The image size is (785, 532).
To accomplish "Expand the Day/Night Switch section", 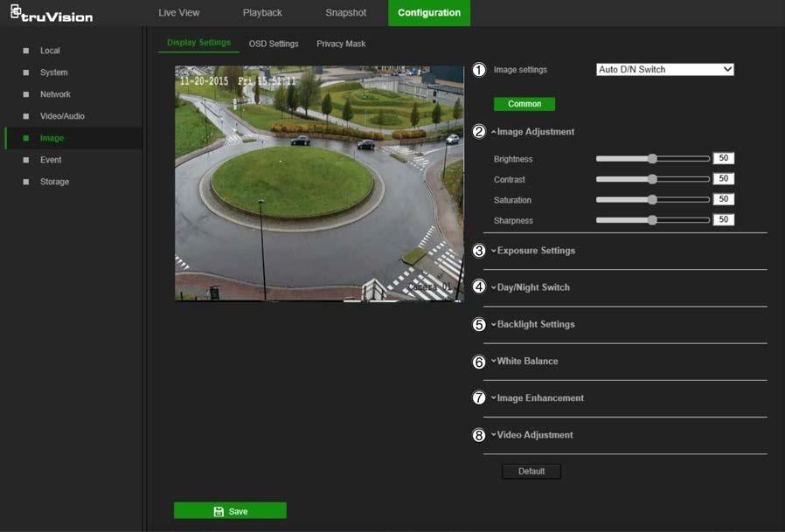I will pos(531,287).
